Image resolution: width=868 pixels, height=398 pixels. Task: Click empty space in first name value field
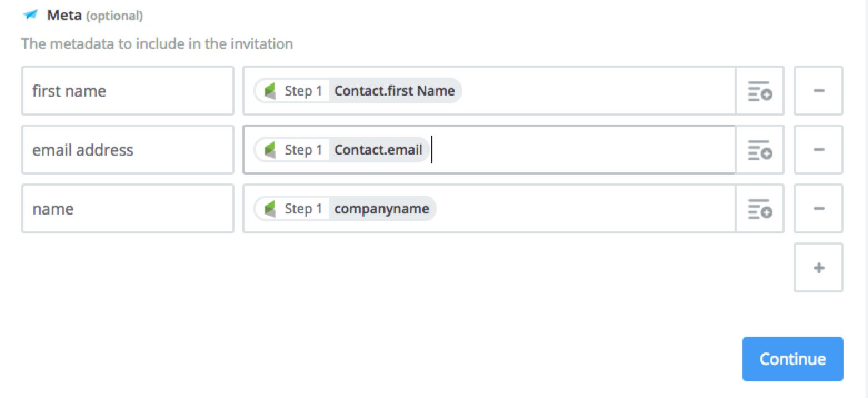click(595, 91)
